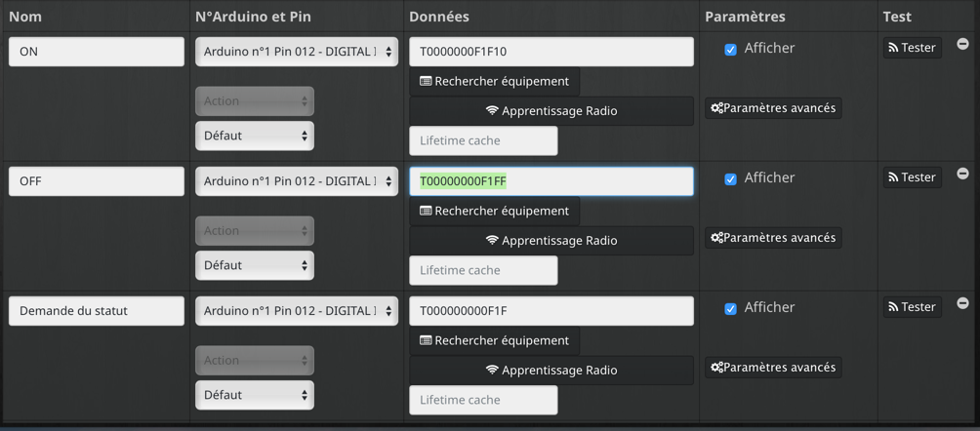Viewport: 980px width, 431px height.
Task: Open the Arduino n°1 Pin 012 dropdown for ON
Action: (x=297, y=52)
